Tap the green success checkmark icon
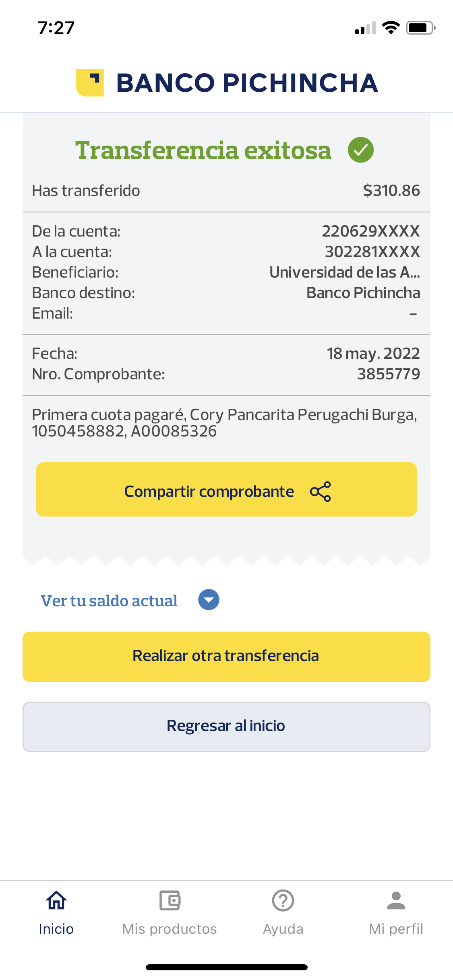The height and width of the screenshot is (980, 453). [360, 150]
